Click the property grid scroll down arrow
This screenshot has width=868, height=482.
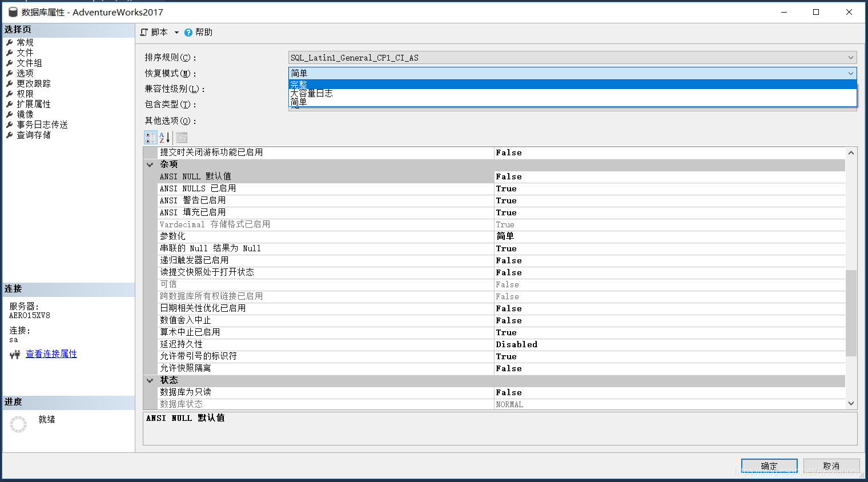pyautogui.click(x=851, y=404)
